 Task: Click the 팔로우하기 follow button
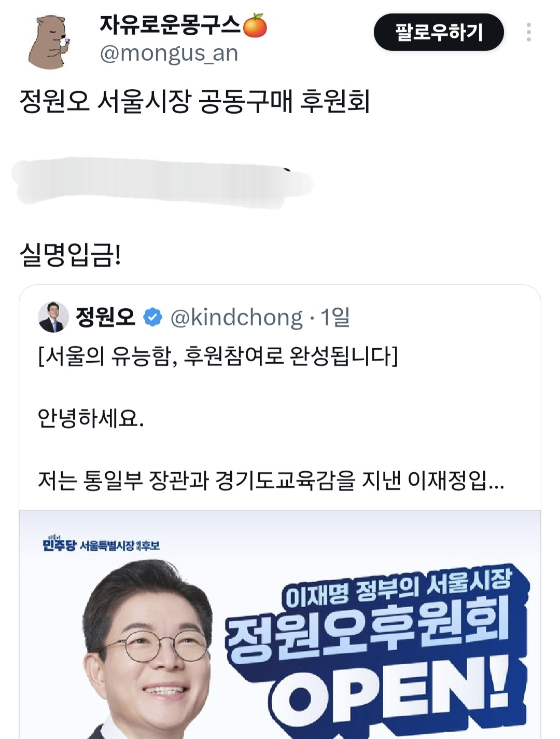pos(439,32)
